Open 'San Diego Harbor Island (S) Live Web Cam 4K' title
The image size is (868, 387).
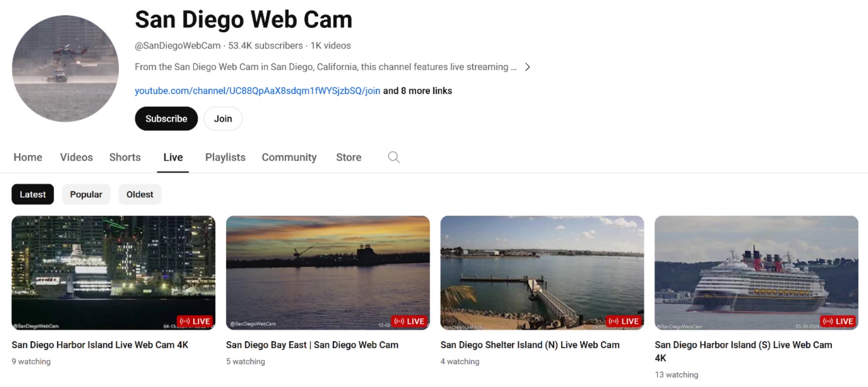(744, 351)
